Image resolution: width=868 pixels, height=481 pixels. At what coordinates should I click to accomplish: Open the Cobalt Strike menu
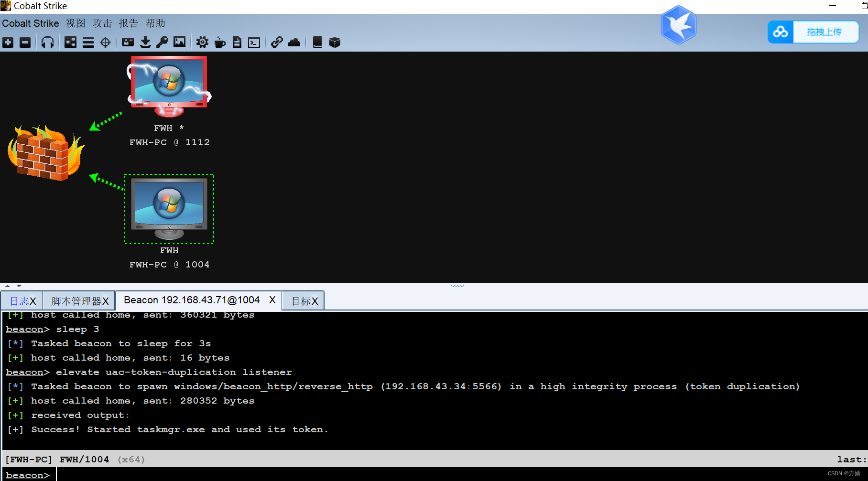click(31, 23)
